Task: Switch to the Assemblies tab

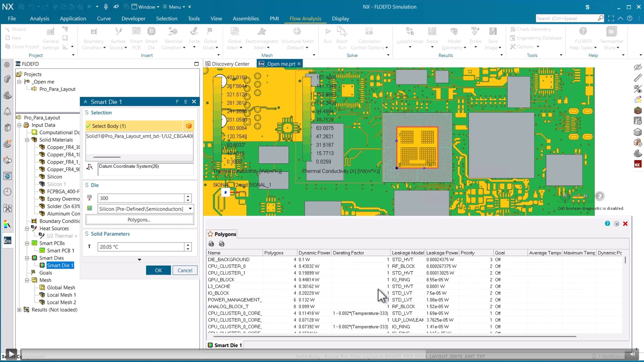Action: point(246,19)
